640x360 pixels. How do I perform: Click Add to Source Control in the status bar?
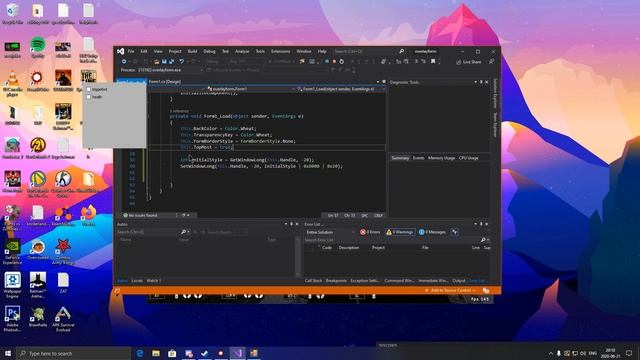(x=450, y=291)
